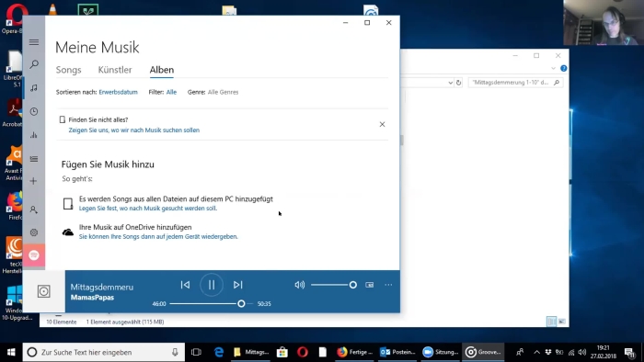Open Opera from the taskbar
Image resolution: width=644 pixels, height=362 pixels.
tap(303, 352)
